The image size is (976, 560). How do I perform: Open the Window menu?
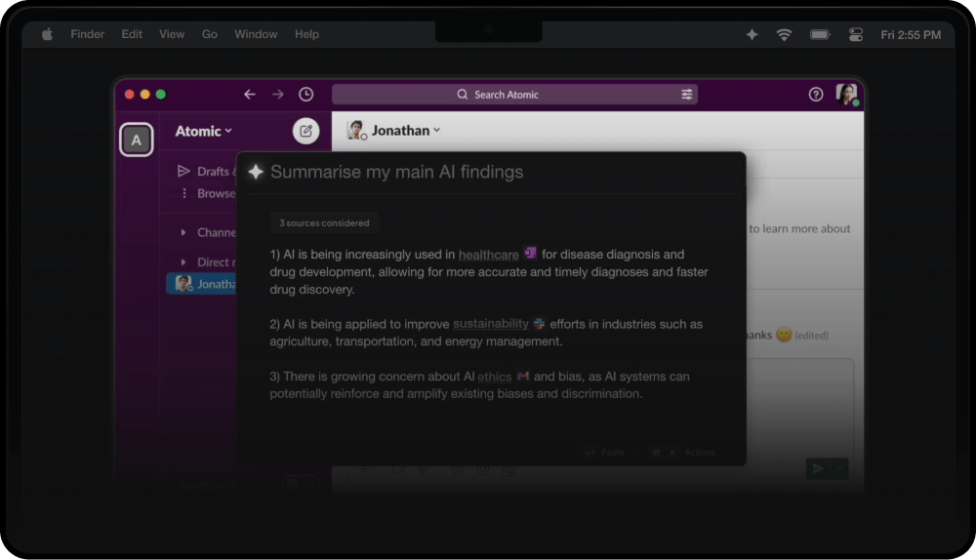coord(256,34)
